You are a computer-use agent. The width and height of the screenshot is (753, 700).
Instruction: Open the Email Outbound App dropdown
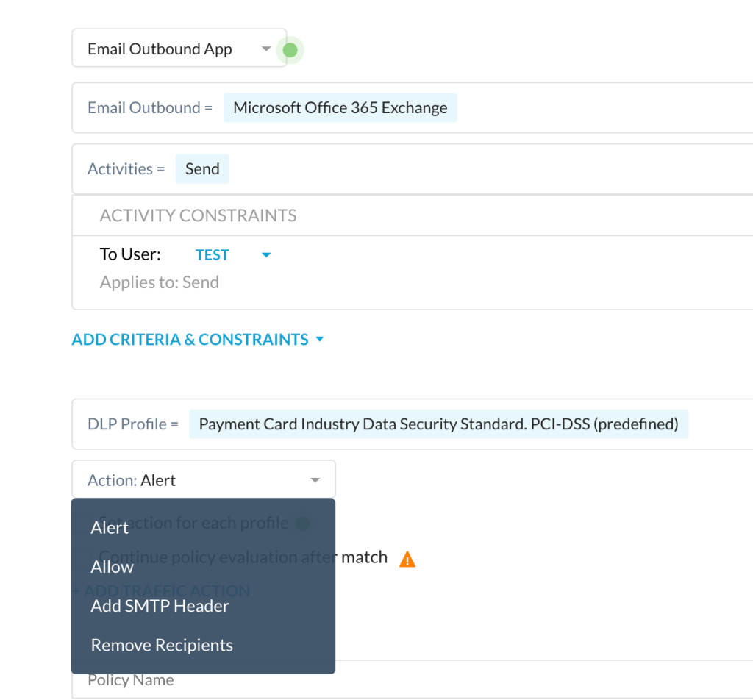[x=179, y=48]
